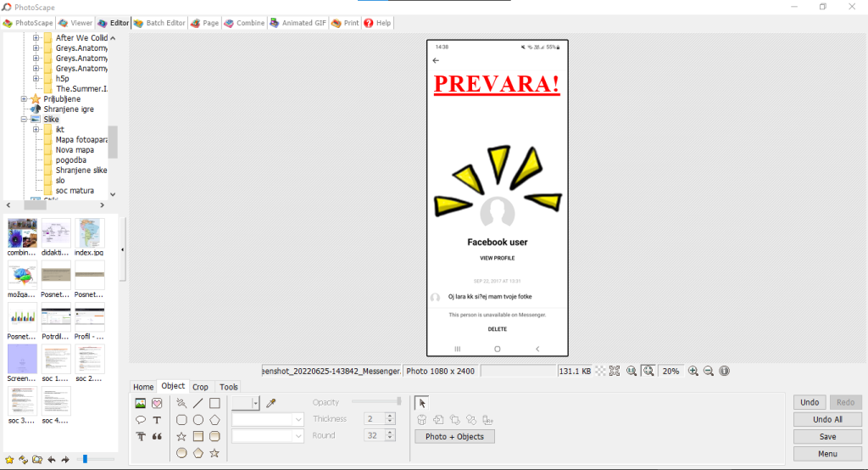The image size is (868, 470).
Task: Open the heart clipart icons picker
Action: point(157,403)
